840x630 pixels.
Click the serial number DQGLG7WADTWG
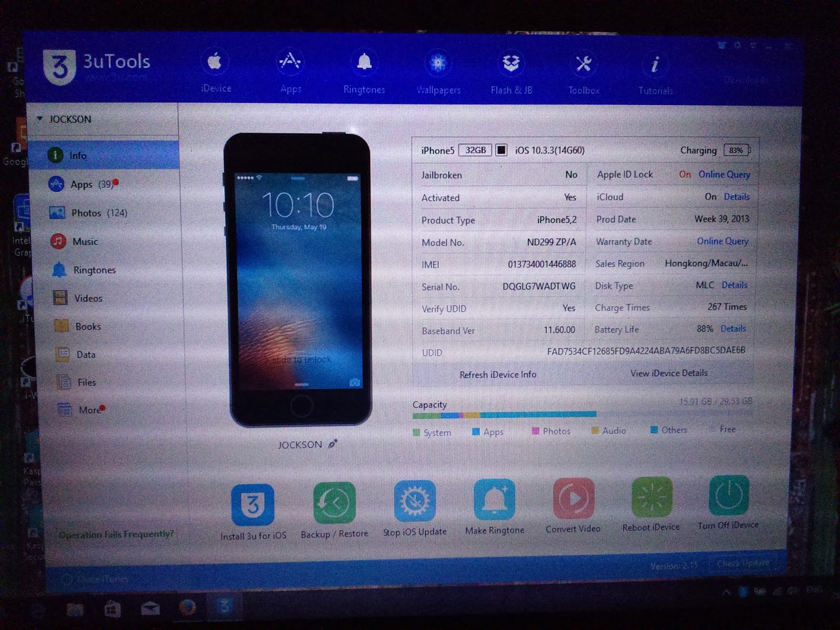click(539, 286)
